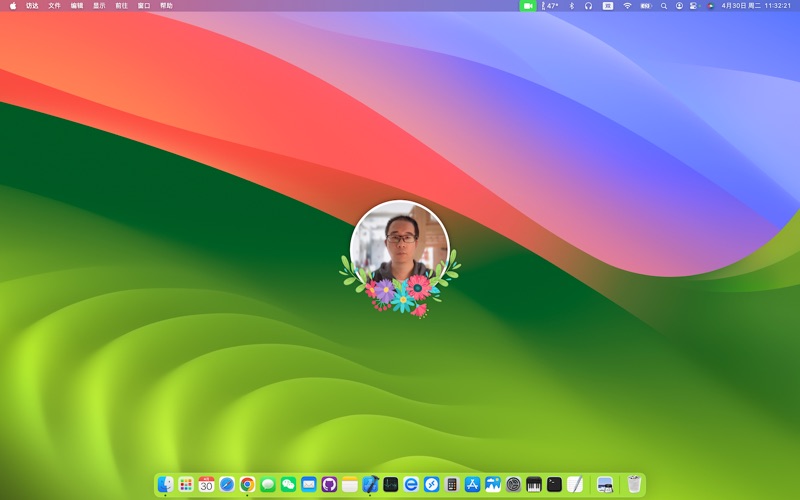
Task: Open the App Store dock icon
Action: point(472,484)
